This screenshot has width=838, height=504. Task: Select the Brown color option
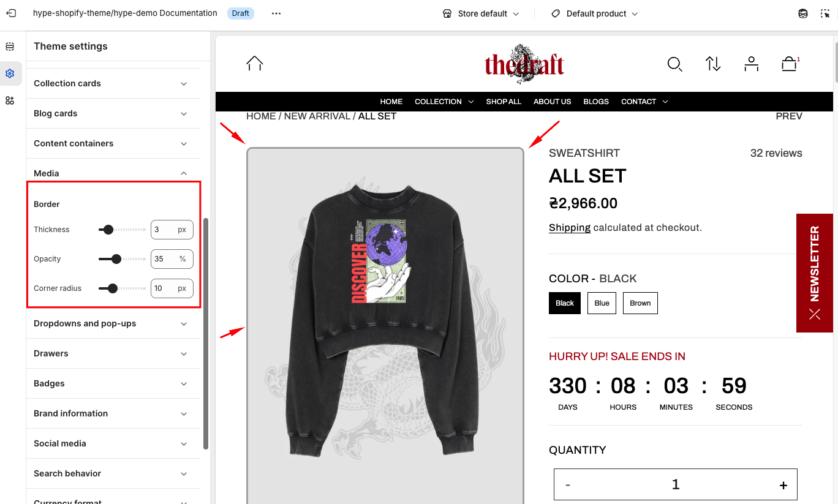640,303
